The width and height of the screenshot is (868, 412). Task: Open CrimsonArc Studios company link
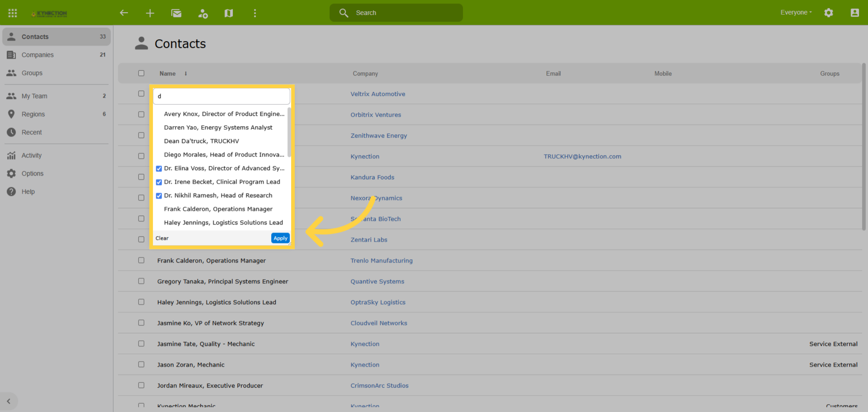coord(379,386)
